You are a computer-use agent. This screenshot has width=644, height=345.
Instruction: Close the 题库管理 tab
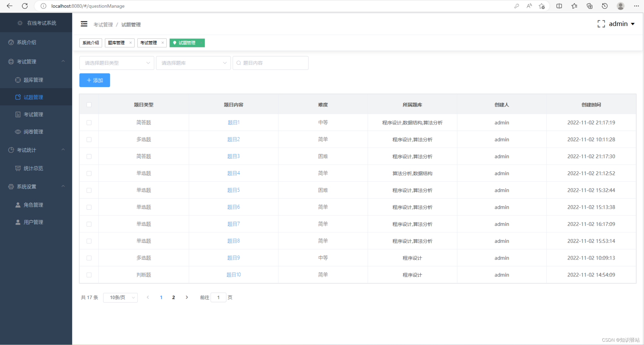pyautogui.click(x=130, y=43)
